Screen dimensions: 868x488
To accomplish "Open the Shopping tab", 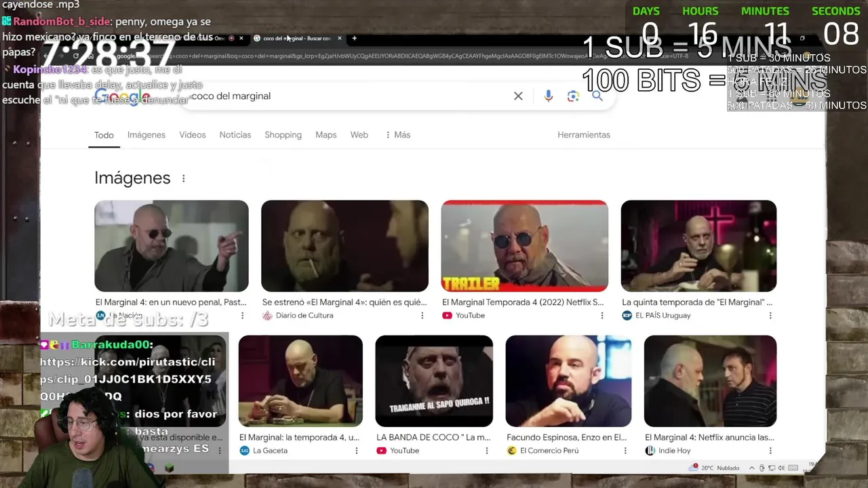I will click(283, 135).
